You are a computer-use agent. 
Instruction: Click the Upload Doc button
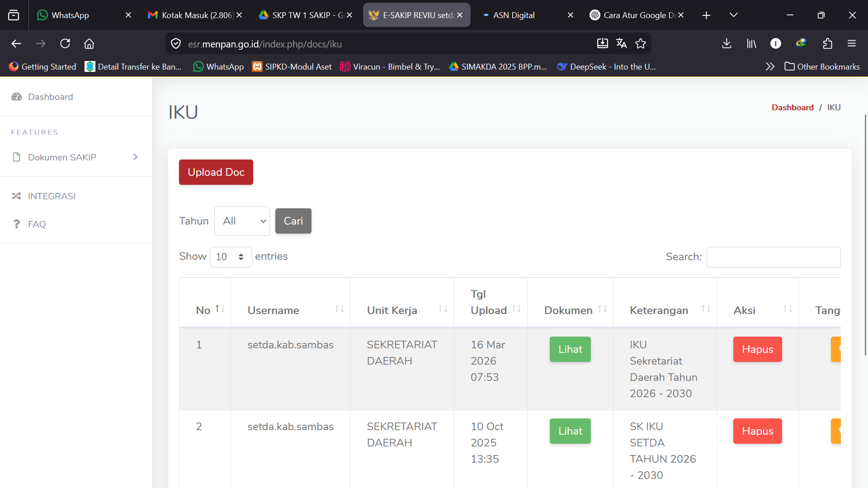pos(216,172)
